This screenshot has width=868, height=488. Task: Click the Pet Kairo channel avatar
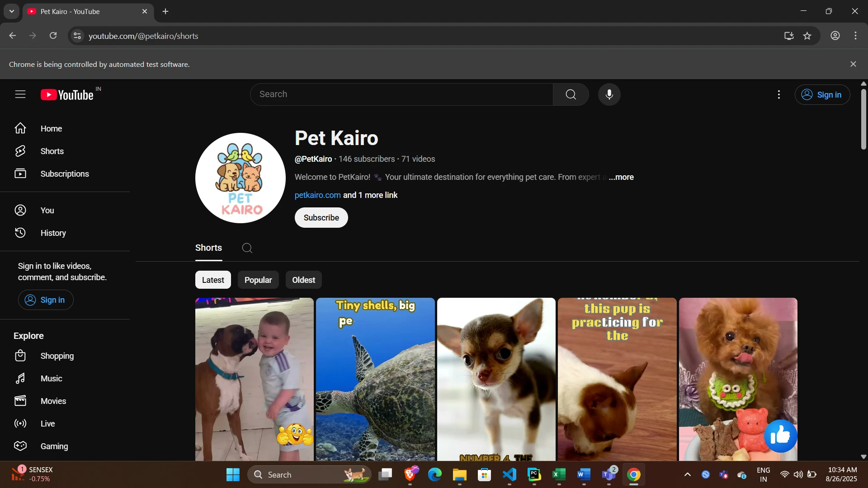241,178
